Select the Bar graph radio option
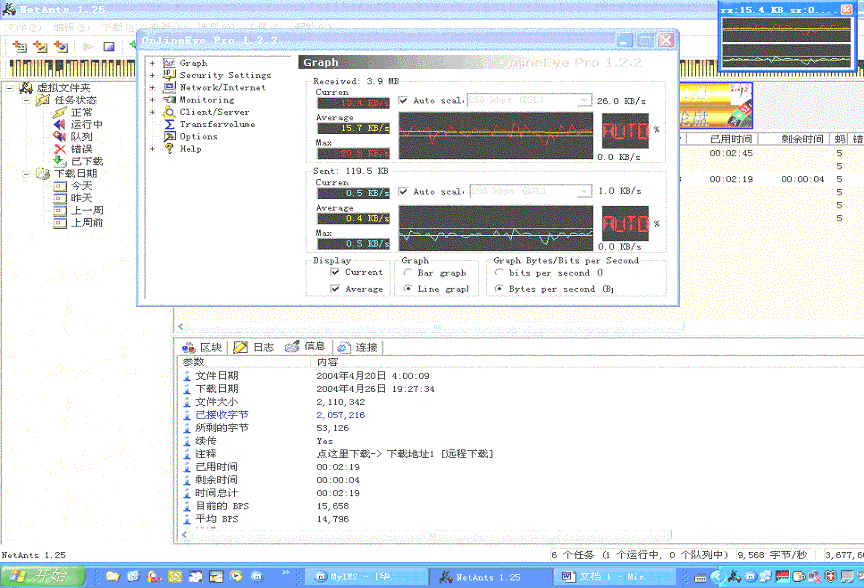This screenshot has height=588, width=864. [x=408, y=272]
